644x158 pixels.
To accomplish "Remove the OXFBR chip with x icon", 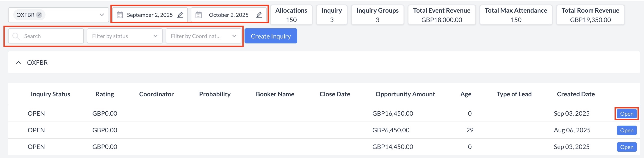I will click(x=39, y=15).
